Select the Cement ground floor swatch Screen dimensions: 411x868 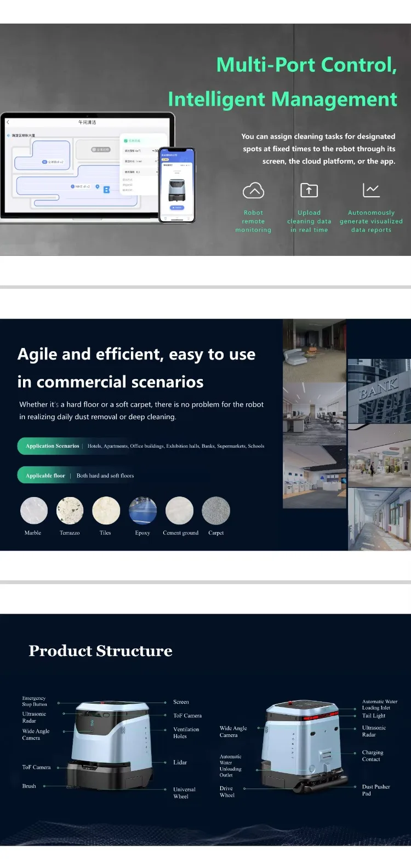pyautogui.click(x=179, y=511)
